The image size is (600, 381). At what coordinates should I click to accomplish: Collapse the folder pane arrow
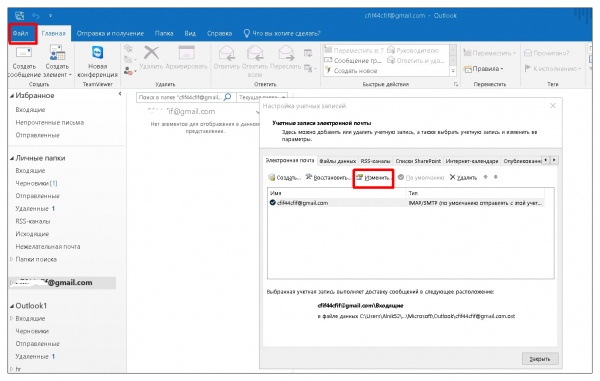120,94
